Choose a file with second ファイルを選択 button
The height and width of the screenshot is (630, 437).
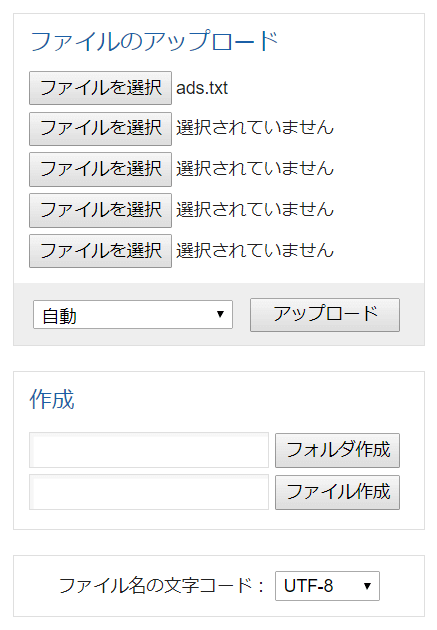(x=100, y=129)
